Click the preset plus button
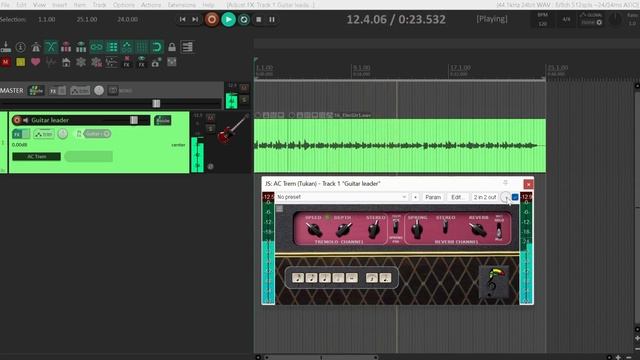 click(x=415, y=197)
